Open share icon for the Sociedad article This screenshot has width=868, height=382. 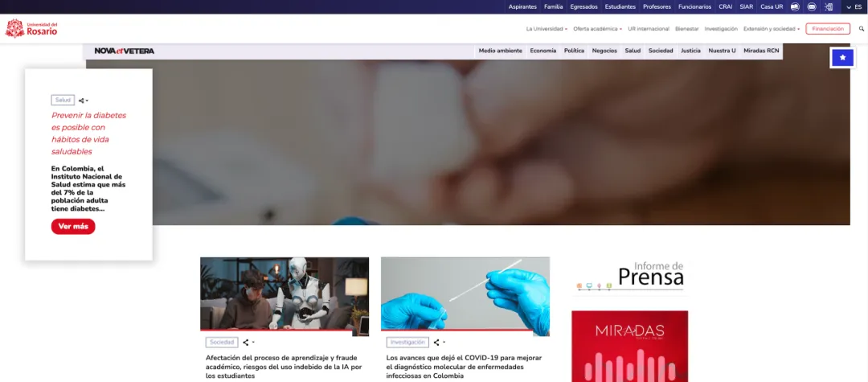pos(248,343)
